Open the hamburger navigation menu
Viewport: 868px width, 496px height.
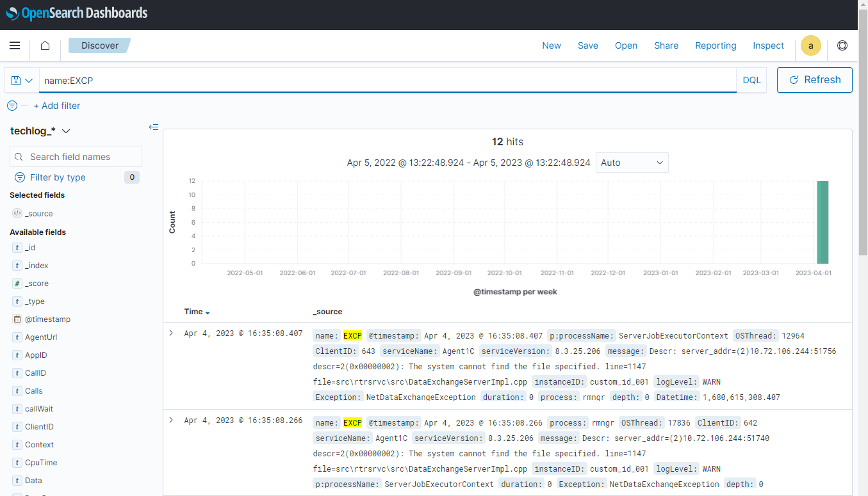click(x=15, y=45)
